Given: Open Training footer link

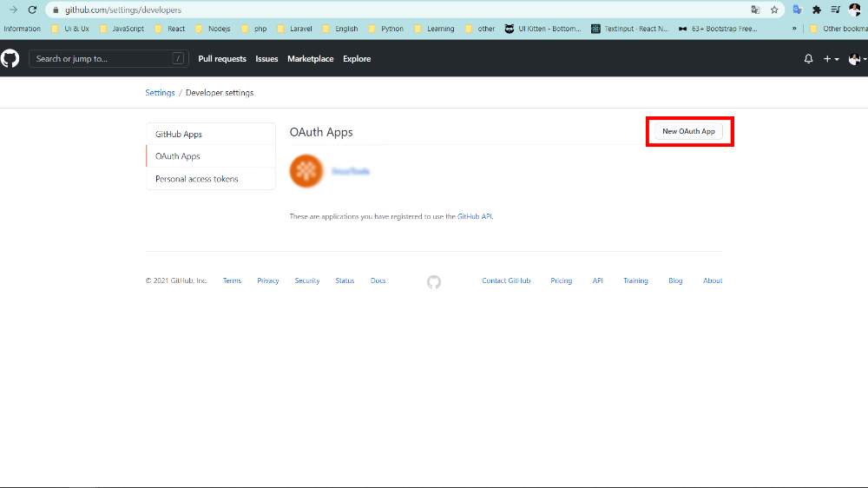Looking at the screenshot, I should click(x=635, y=280).
